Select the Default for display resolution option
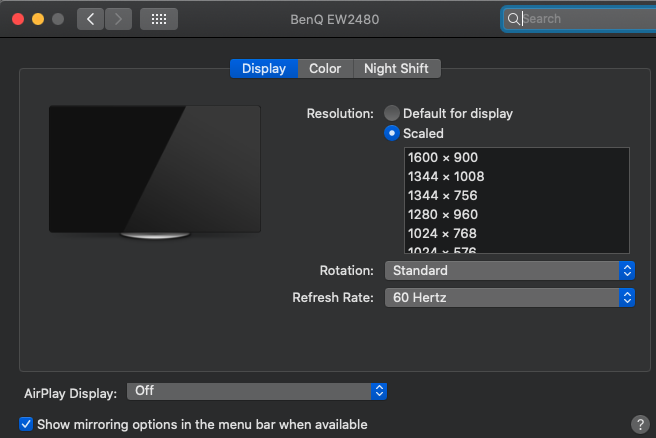656x438 pixels. click(x=392, y=113)
